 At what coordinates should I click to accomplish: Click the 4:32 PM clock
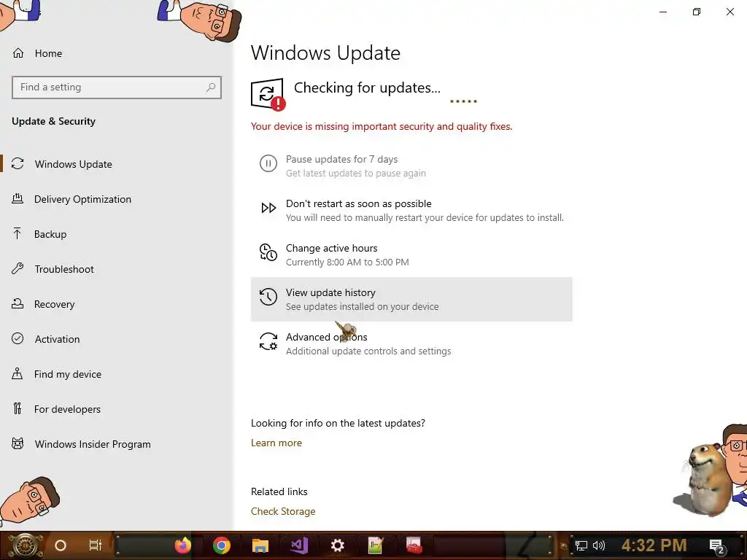(654, 545)
